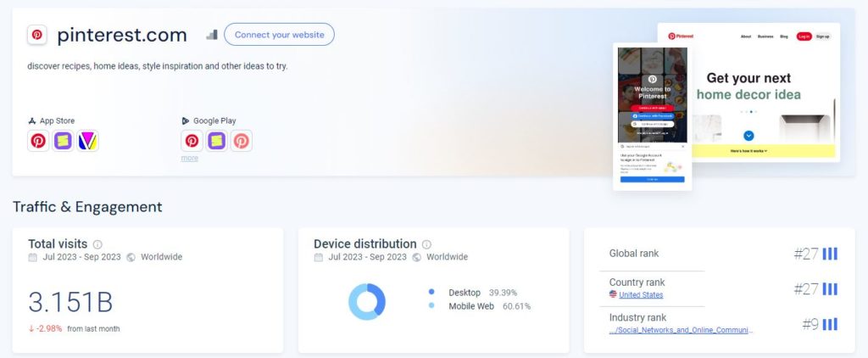Open the first Pinterest app under App Store

38,141
